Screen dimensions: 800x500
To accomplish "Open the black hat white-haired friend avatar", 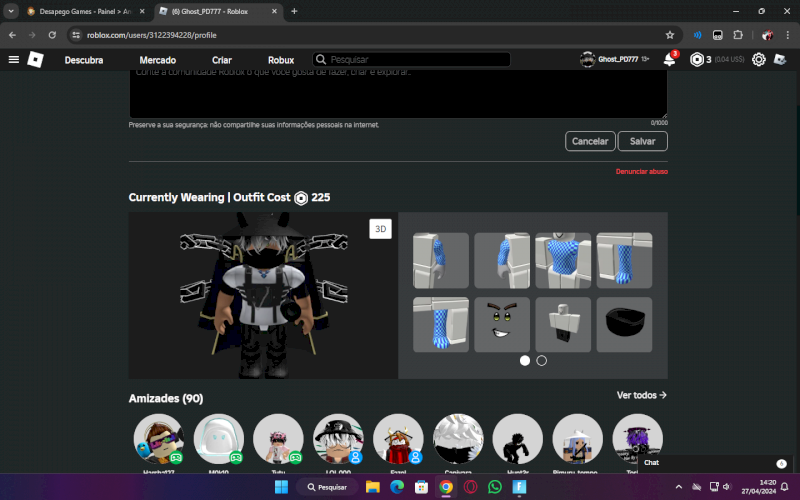I will [338, 439].
